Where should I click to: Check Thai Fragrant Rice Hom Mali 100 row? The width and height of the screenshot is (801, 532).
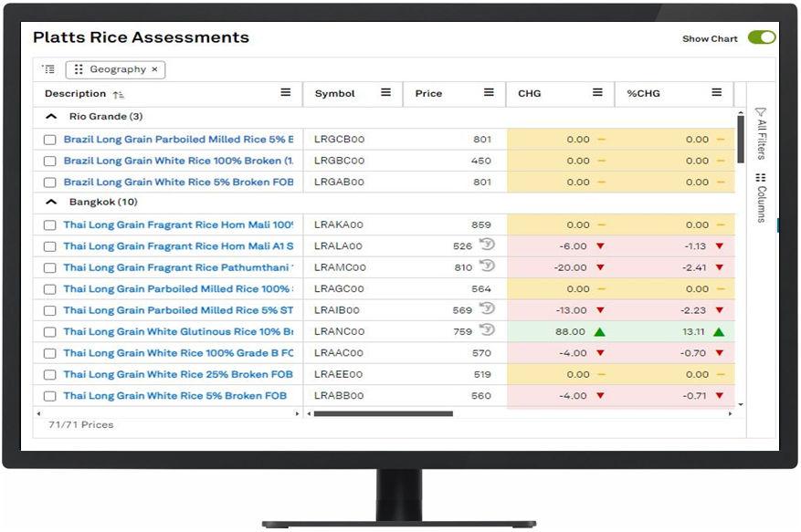click(x=49, y=225)
